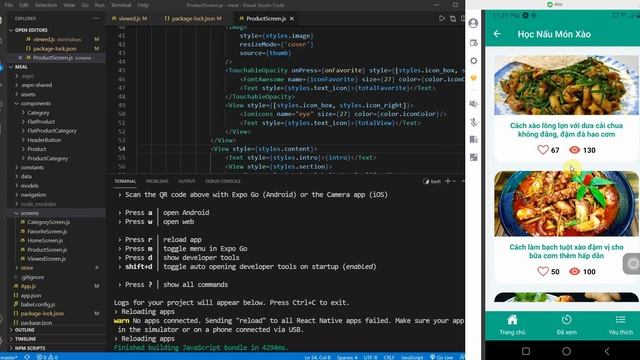Close the ProductScreen.js editor tab
Viewport: 640px width, 360px height.
(291, 19)
